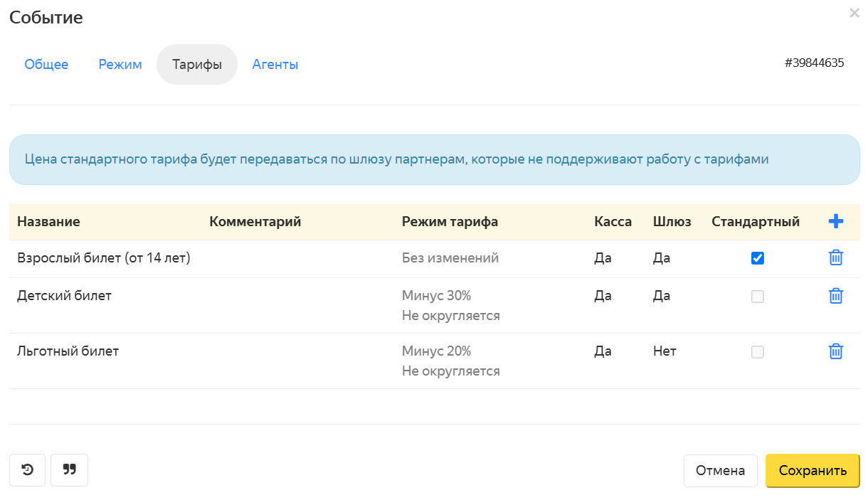The image size is (868, 500).
Task: Add a new tariff with plus icon
Action: pyautogui.click(x=836, y=222)
